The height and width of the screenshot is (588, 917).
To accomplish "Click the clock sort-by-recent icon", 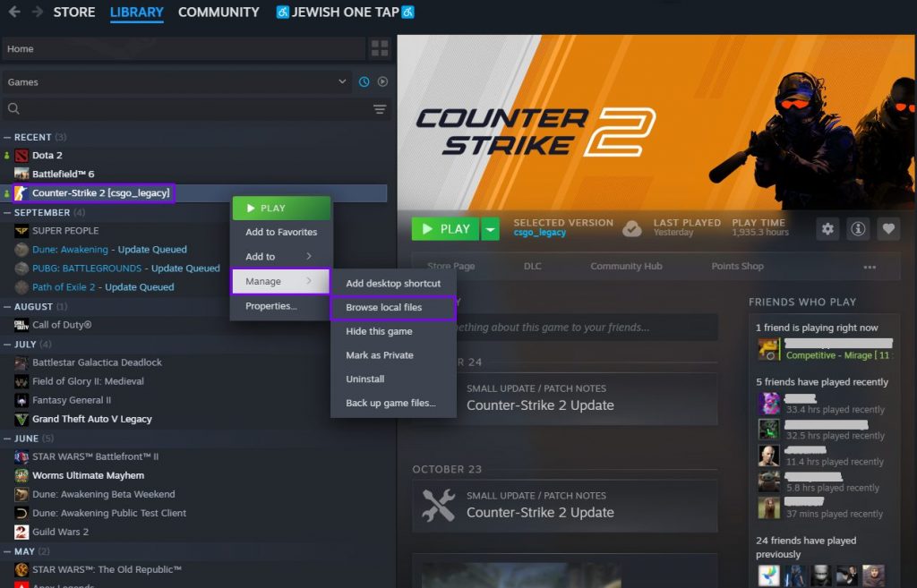I will tap(364, 81).
